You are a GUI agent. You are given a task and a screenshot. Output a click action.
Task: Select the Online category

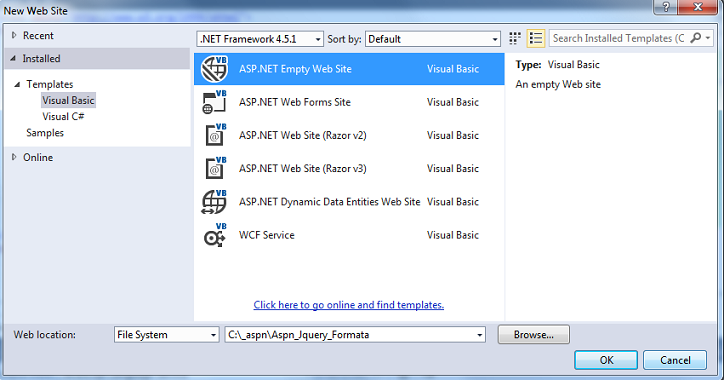pyautogui.click(x=38, y=157)
